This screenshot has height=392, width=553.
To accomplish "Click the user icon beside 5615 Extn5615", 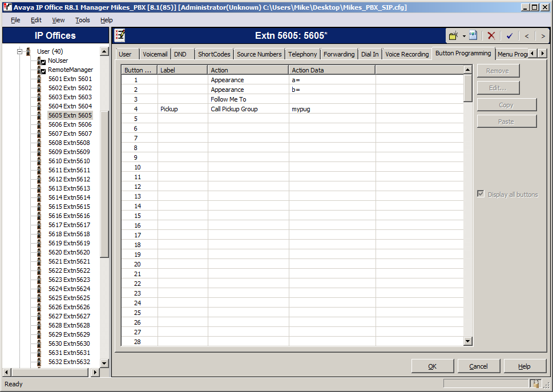I will click(39, 207).
